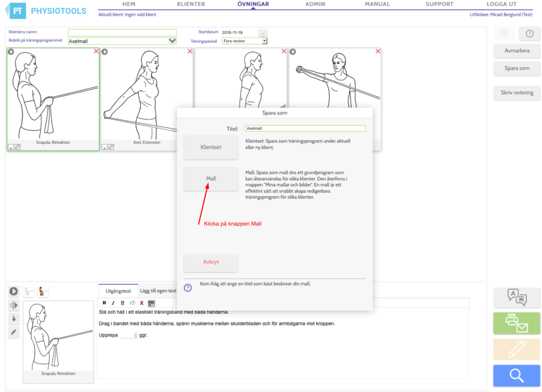
Task: Switch to Lägg till egen text tab
Action: tap(158, 291)
